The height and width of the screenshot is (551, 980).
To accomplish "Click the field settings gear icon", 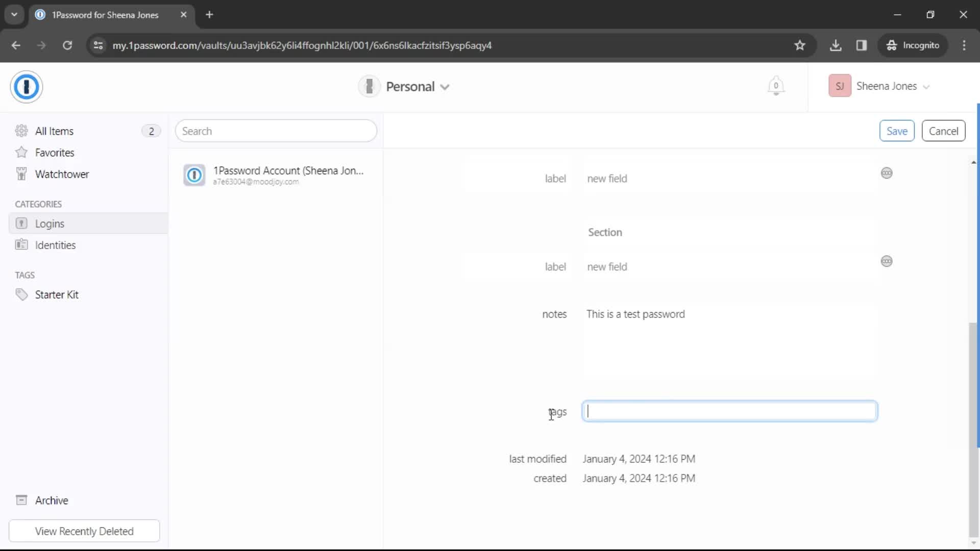I will click(887, 173).
